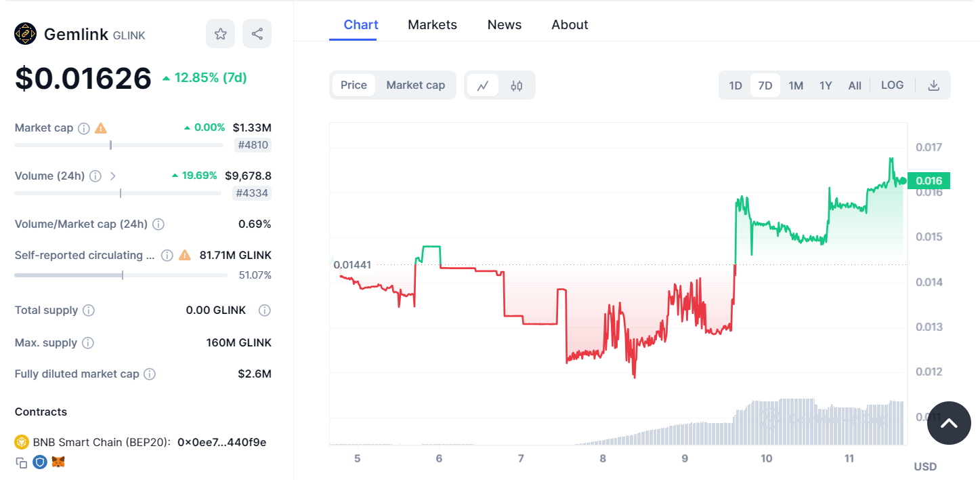This screenshot has height=480, width=980.
Task: Click the Gemlink coin logo
Action: [x=26, y=34]
